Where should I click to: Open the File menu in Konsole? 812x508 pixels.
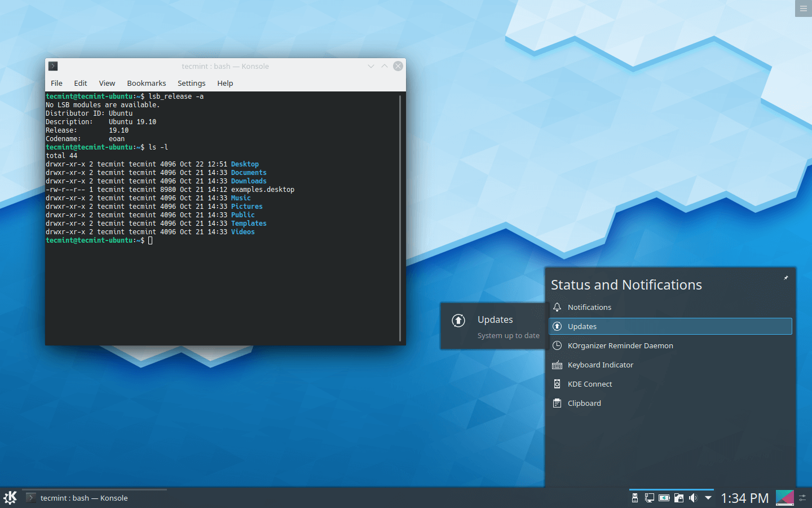pos(56,83)
